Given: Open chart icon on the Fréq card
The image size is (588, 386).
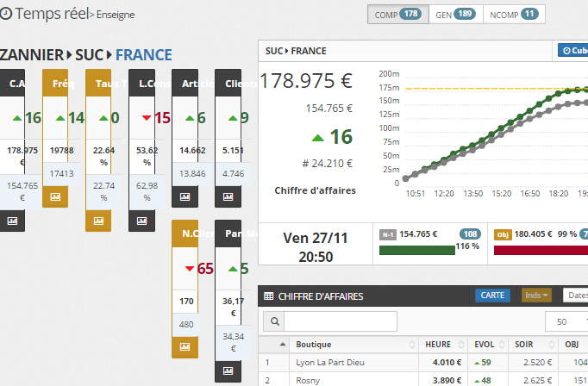Looking at the screenshot, I should (x=56, y=197).
